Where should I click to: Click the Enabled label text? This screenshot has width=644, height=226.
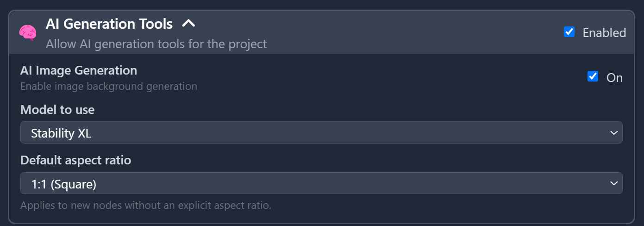[604, 33]
